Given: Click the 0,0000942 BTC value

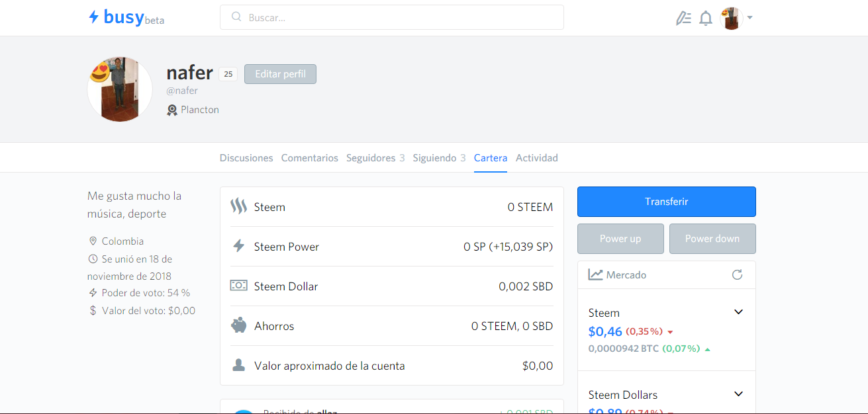Looking at the screenshot, I should click(623, 348).
